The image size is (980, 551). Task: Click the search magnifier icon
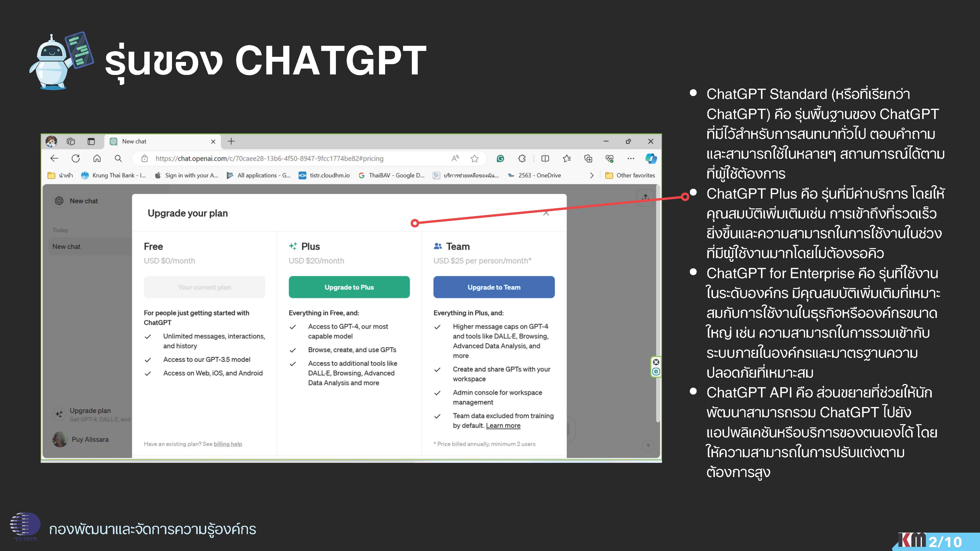(x=118, y=158)
